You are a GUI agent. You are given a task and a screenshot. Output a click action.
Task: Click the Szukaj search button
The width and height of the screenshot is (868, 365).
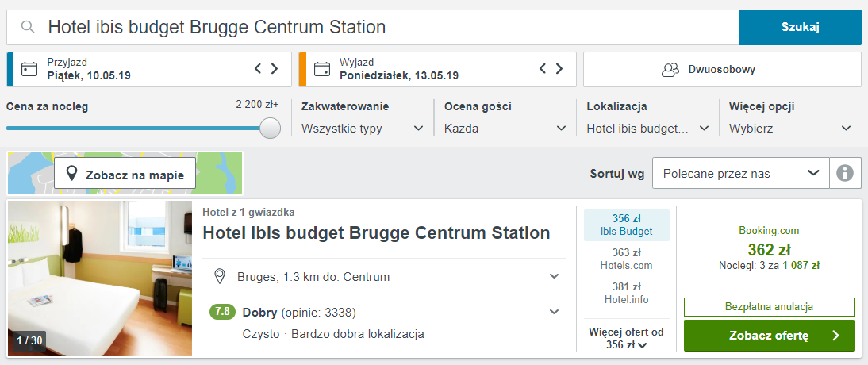point(801,27)
